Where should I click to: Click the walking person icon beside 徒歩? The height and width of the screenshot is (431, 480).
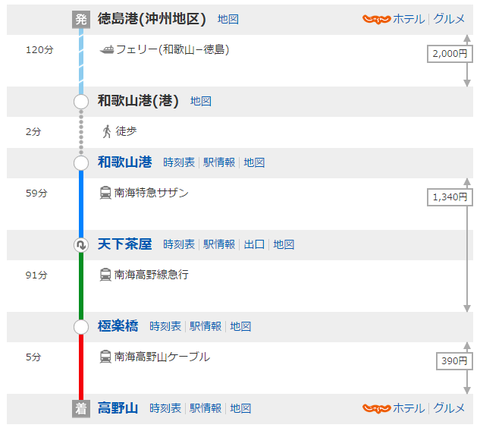pyautogui.click(x=107, y=131)
